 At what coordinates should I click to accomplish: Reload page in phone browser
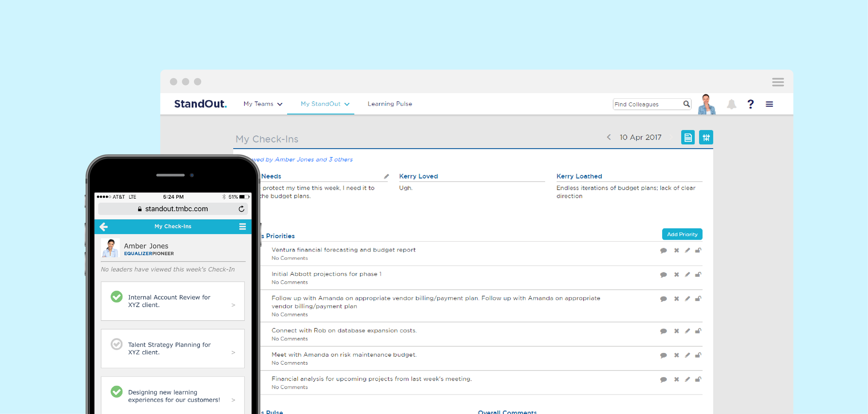[241, 209]
